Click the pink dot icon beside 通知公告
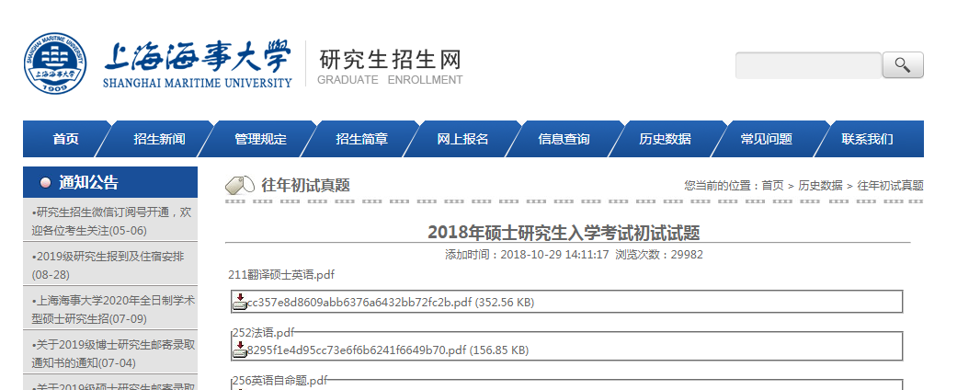This screenshot has height=390, width=980. (x=45, y=183)
